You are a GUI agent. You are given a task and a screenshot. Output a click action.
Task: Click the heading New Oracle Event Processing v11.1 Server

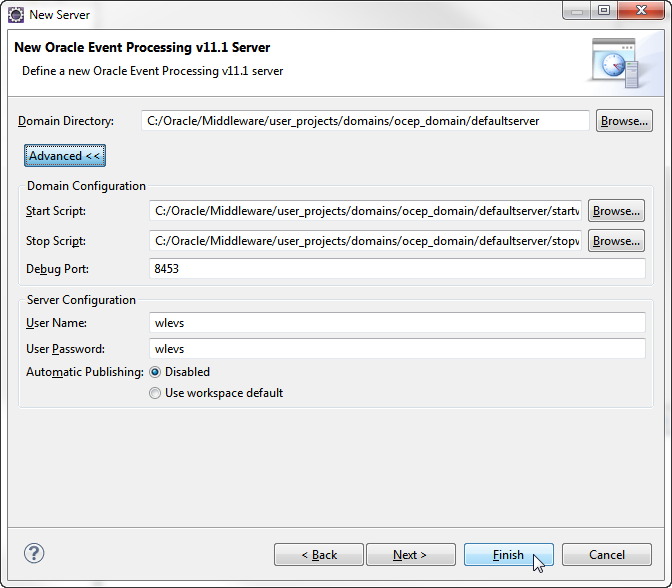142,47
